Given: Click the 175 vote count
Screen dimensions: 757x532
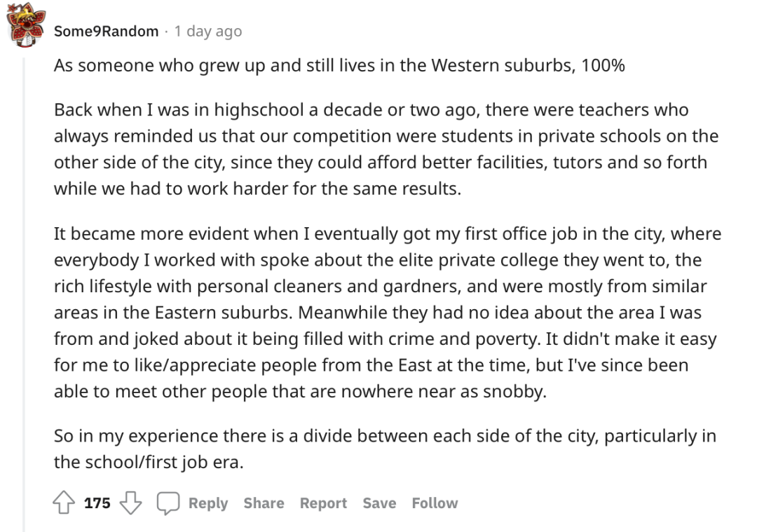Looking at the screenshot, I should [x=97, y=503].
